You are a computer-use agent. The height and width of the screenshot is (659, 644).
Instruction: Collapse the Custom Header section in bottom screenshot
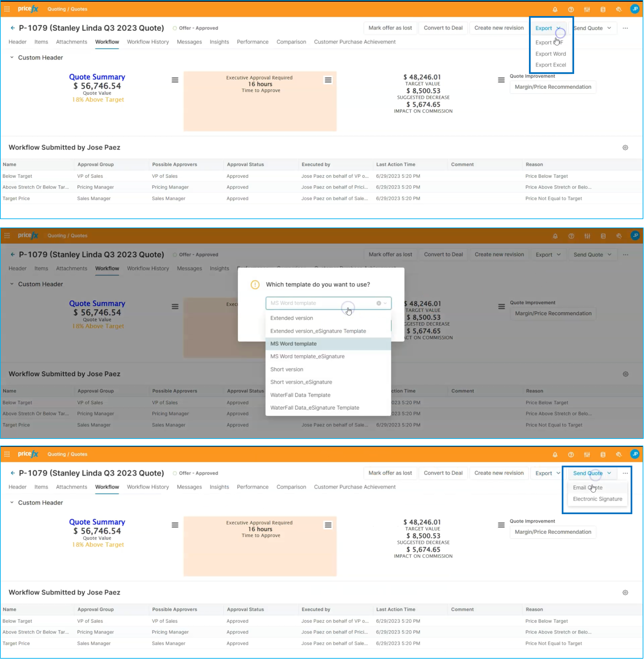[12, 503]
